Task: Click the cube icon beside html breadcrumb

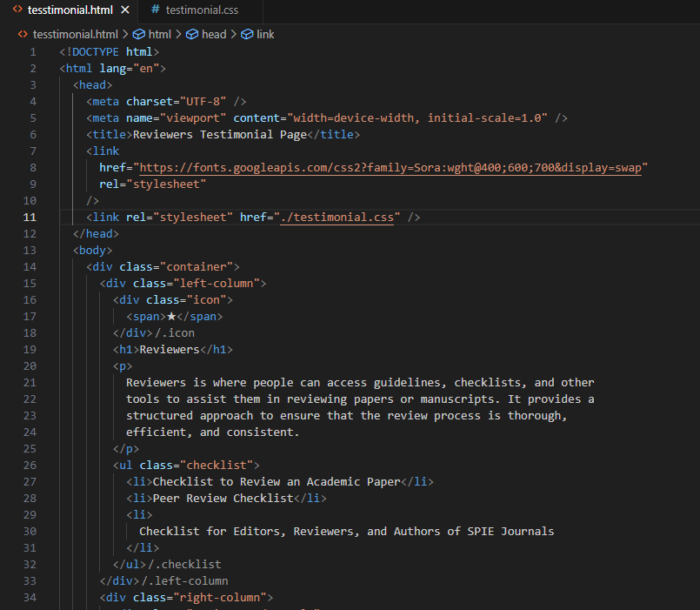Action: point(139,35)
